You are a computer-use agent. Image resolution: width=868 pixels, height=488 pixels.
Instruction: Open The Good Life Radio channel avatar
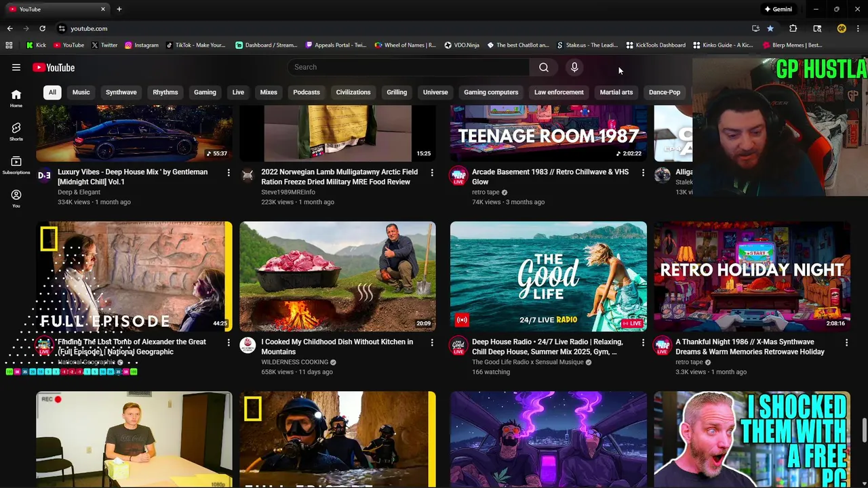(x=458, y=346)
